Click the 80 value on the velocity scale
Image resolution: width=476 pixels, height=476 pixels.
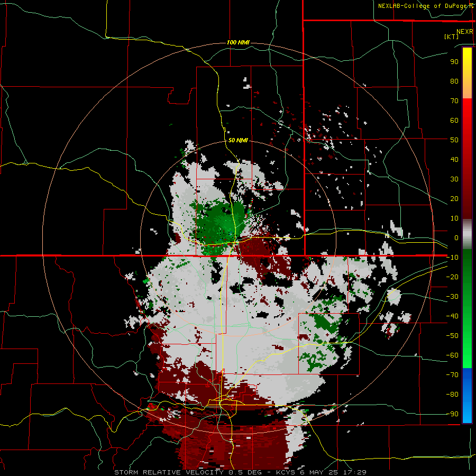454,81
